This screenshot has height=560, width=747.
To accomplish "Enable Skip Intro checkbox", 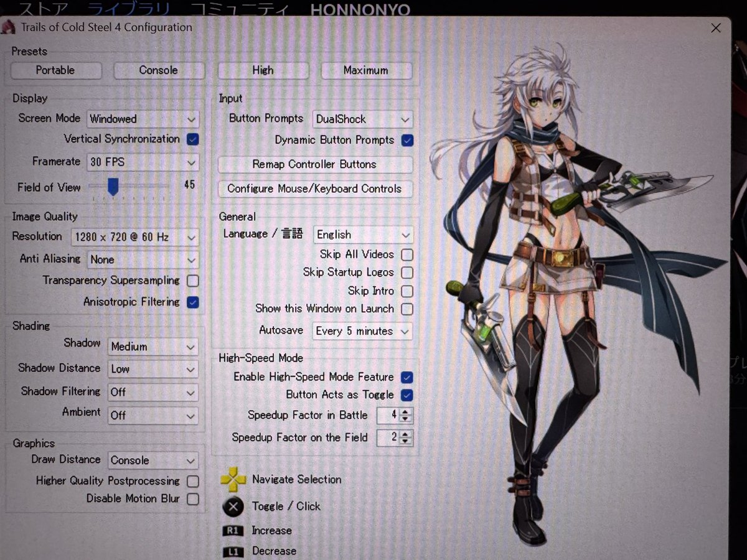I will (407, 291).
